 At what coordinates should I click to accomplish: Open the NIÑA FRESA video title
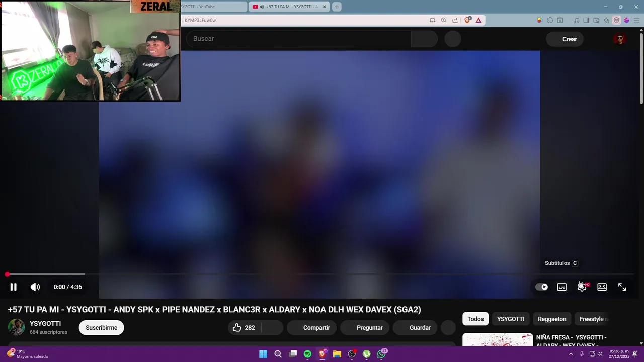(571, 341)
